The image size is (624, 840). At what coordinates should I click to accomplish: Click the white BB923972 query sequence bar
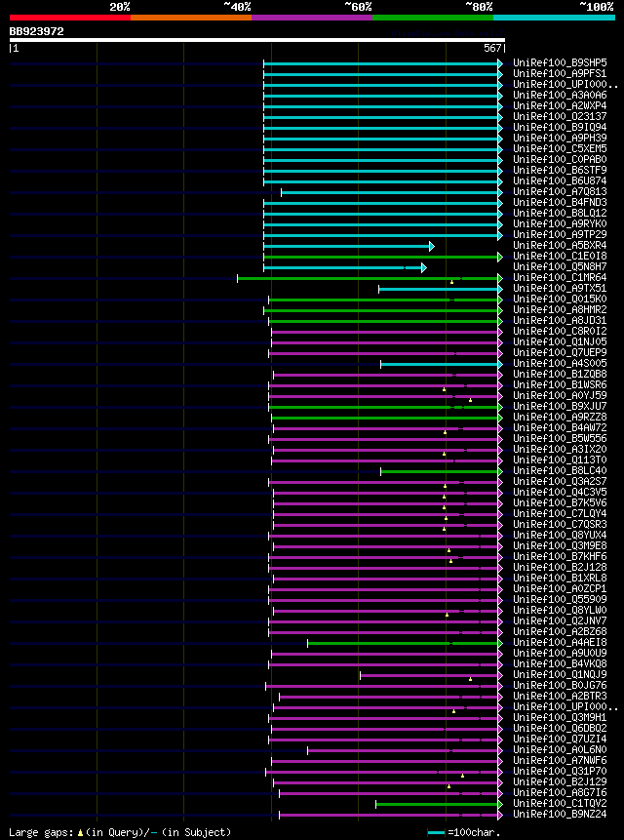coord(256,40)
